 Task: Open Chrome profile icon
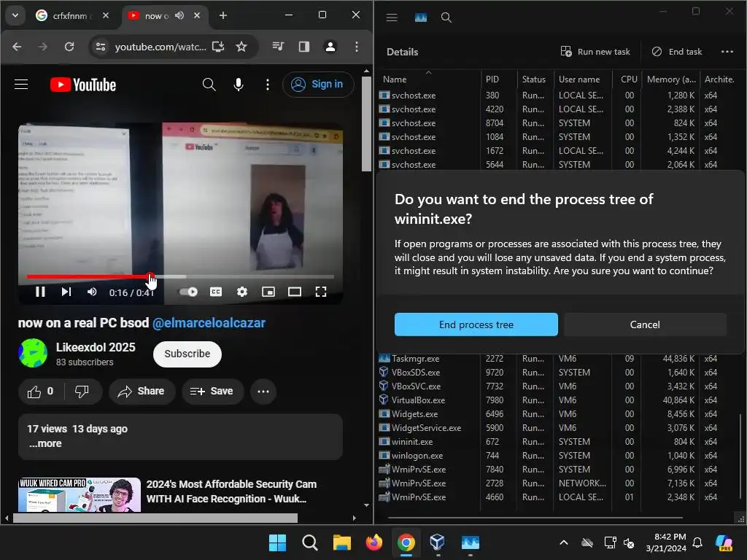click(330, 47)
